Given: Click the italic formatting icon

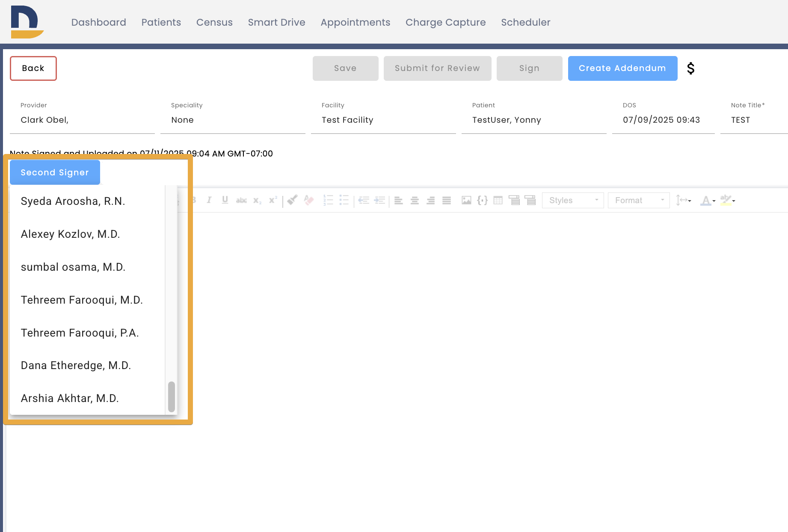Looking at the screenshot, I should (x=209, y=200).
